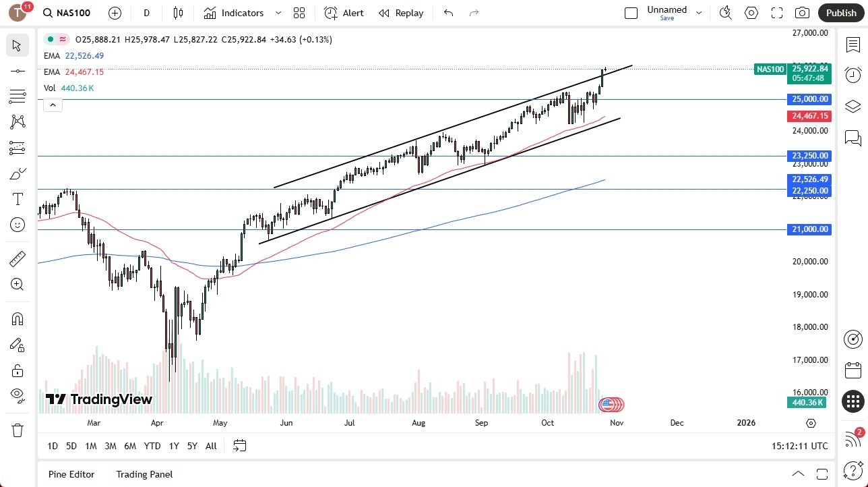Select the trend line drawing tool
868x487 pixels.
(17, 71)
